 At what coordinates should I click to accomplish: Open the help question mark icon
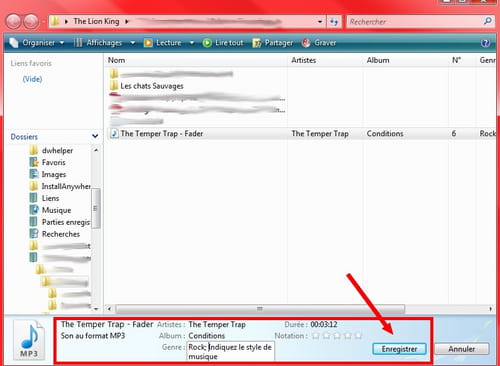tap(485, 43)
